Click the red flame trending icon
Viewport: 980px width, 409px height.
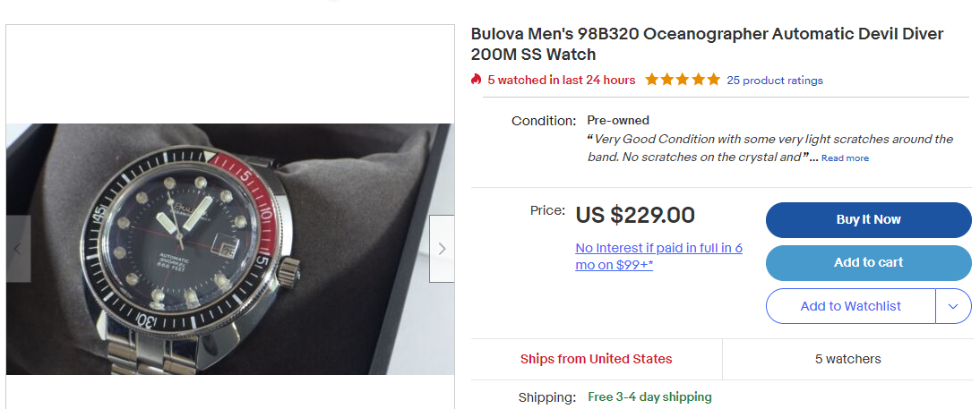click(477, 80)
